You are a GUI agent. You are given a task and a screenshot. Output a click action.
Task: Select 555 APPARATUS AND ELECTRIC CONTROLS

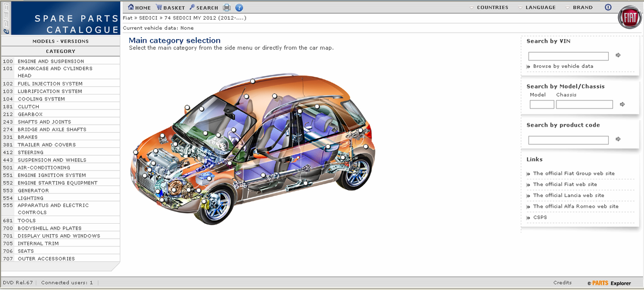tap(60, 209)
